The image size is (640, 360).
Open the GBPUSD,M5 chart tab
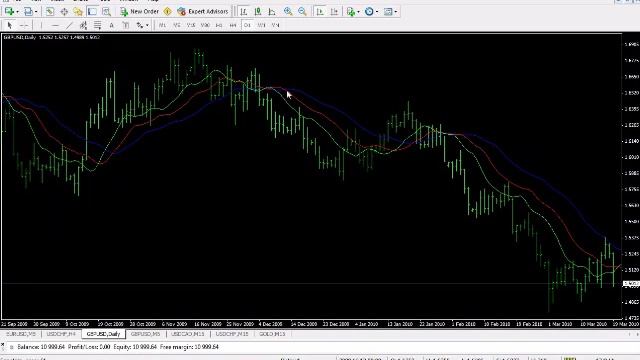pos(145,334)
